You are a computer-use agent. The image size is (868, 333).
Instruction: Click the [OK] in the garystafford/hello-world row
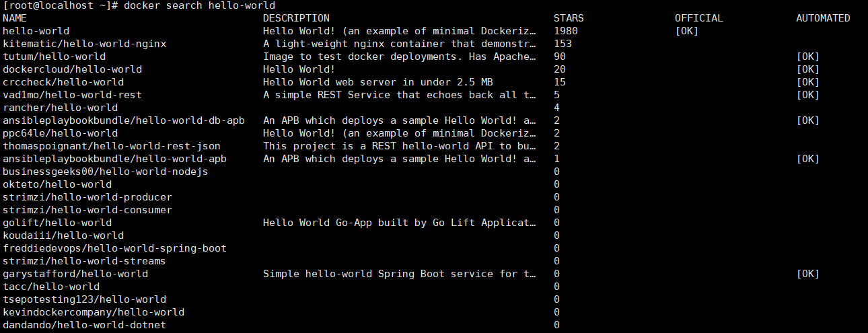click(807, 274)
